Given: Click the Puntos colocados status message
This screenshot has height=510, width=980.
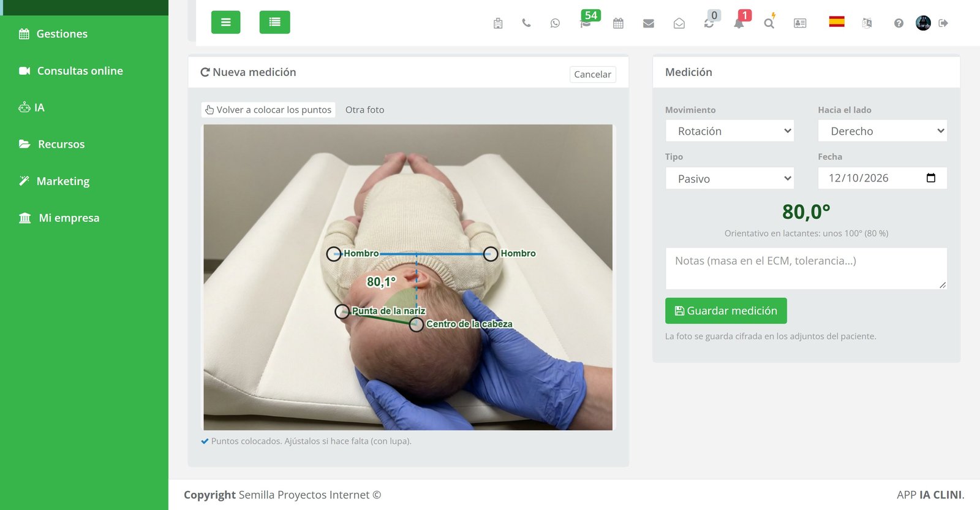Looking at the screenshot, I should tap(306, 441).
